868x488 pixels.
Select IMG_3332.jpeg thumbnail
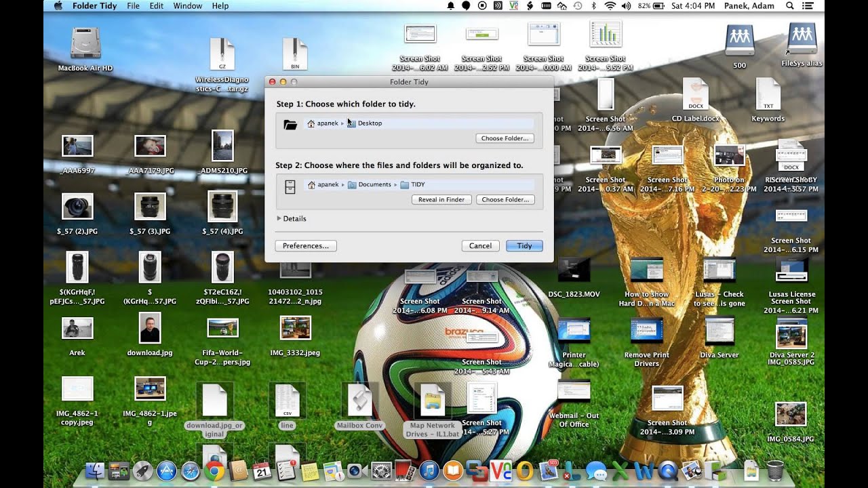296,328
